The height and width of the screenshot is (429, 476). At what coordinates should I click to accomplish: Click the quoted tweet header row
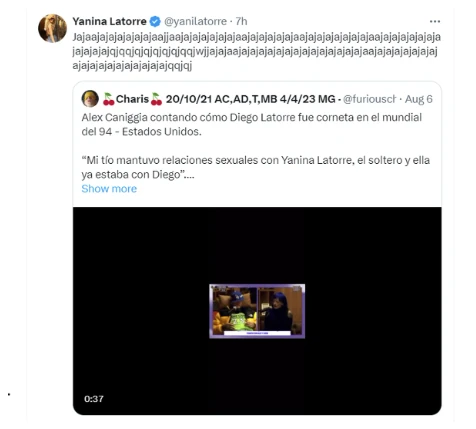point(257,99)
